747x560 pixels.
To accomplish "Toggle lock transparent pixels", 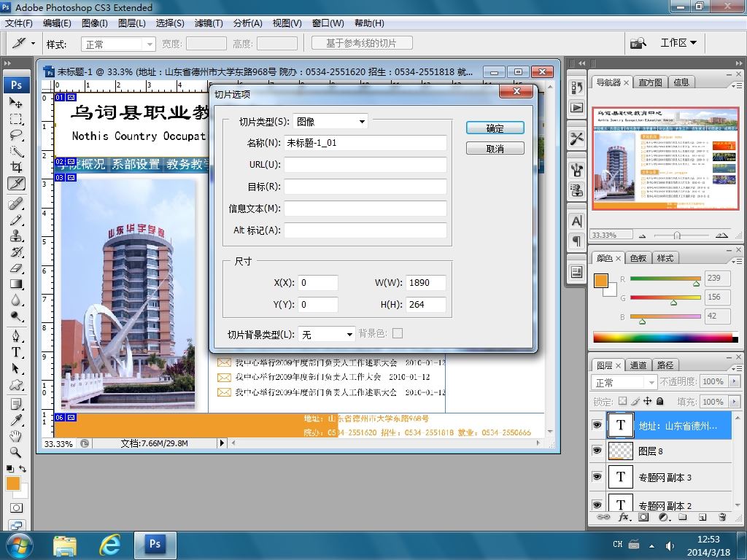I will tap(622, 402).
